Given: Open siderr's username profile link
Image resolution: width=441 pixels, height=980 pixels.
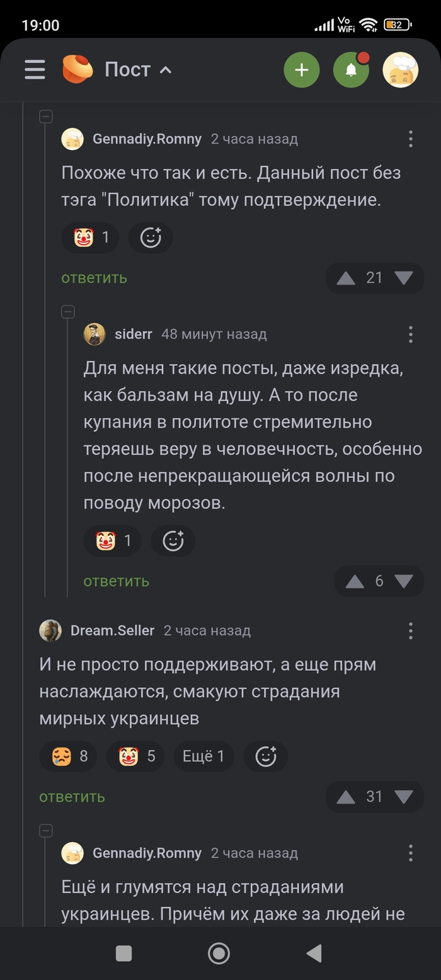Looking at the screenshot, I should click(x=133, y=334).
